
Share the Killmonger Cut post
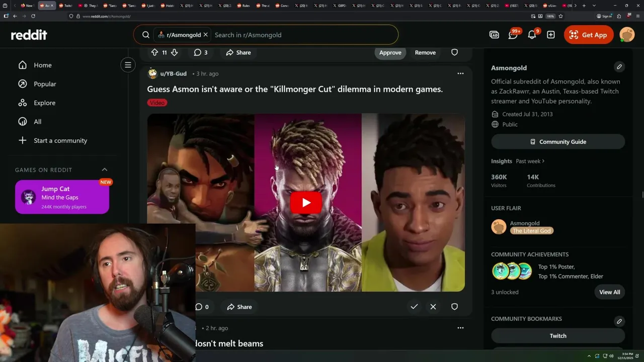pos(239,307)
